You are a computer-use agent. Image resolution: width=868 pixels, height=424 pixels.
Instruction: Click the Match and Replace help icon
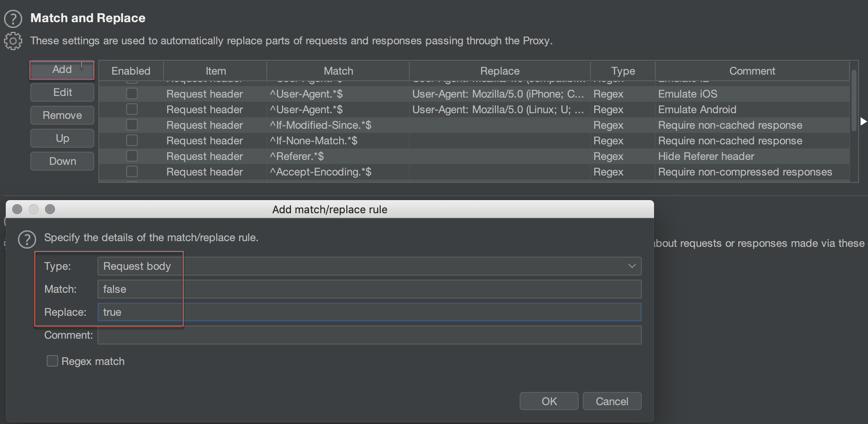(x=13, y=19)
